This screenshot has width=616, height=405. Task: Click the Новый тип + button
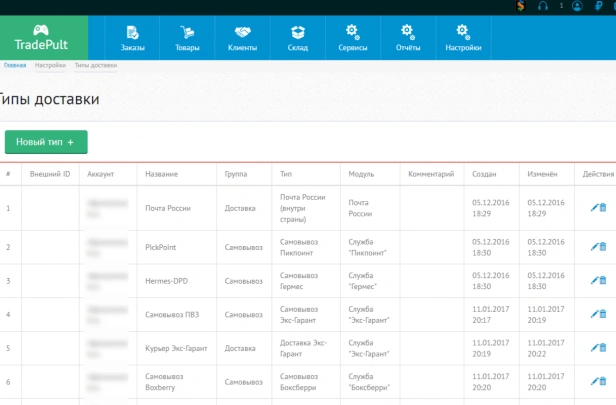point(46,142)
